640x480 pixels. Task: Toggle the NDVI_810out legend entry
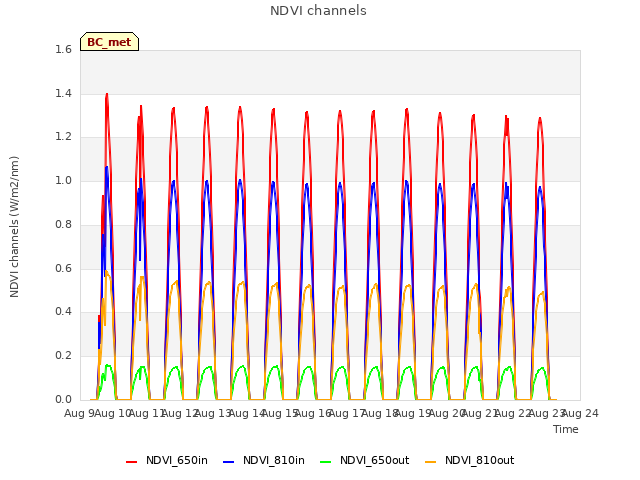tap(469, 461)
